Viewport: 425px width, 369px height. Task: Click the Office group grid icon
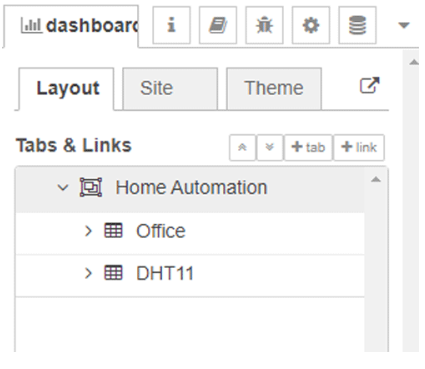coord(113,231)
